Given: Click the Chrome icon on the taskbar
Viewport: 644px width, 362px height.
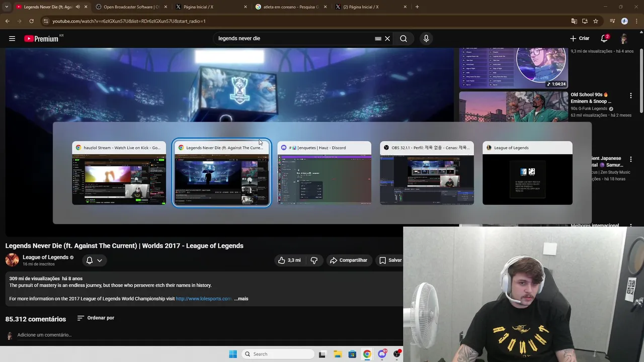Looking at the screenshot, I should (367, 354).
